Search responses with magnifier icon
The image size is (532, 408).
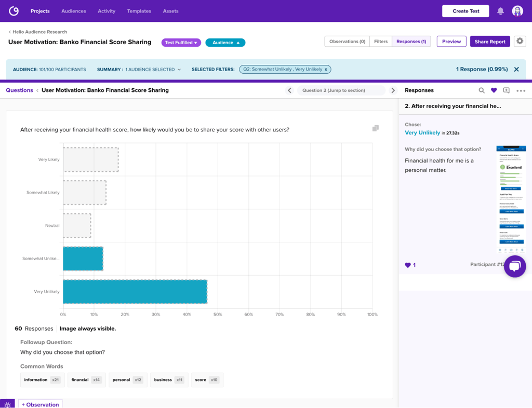pyautogui.click(x=482, y=90)
